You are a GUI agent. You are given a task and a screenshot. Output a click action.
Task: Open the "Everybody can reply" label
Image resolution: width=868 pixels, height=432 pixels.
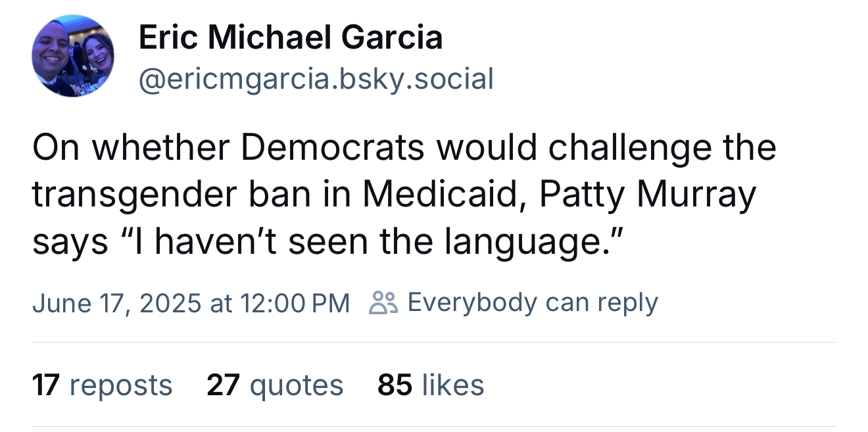(533, 302)
